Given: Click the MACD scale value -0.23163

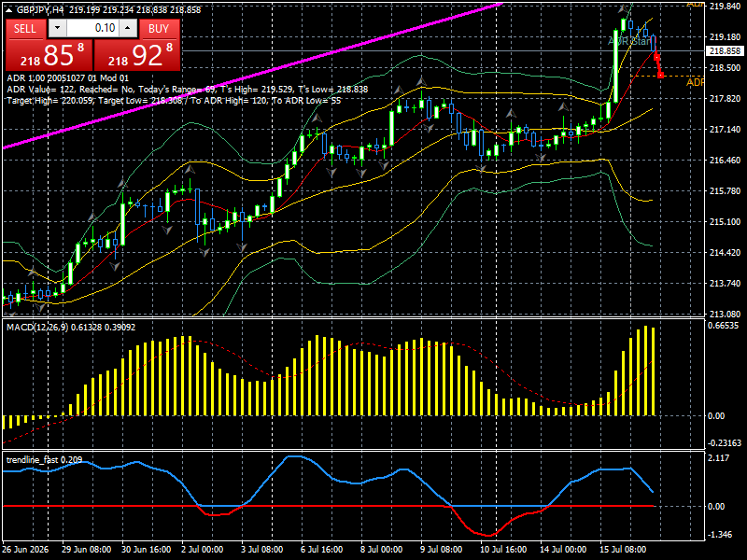Looking at the screenshot, I should point(725,443).
